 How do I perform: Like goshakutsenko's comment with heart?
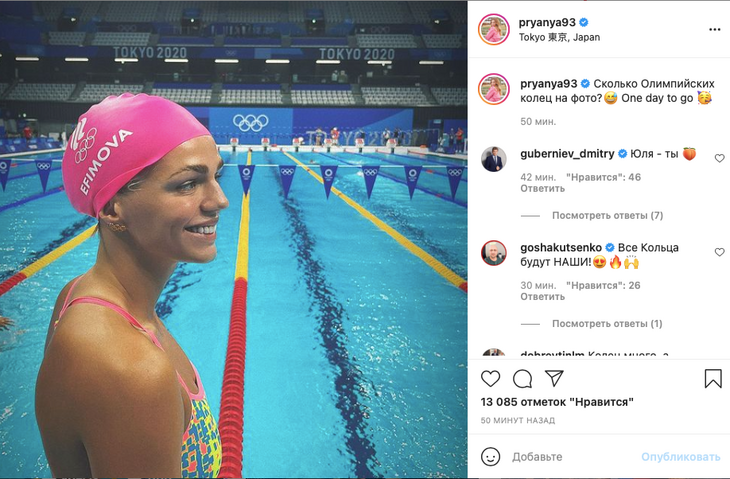(719, 252)
